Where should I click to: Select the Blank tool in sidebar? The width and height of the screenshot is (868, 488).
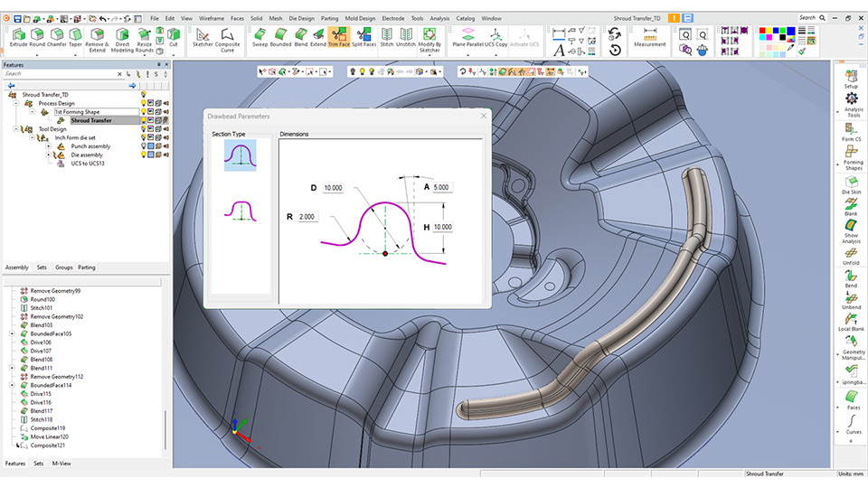[852, 207]
